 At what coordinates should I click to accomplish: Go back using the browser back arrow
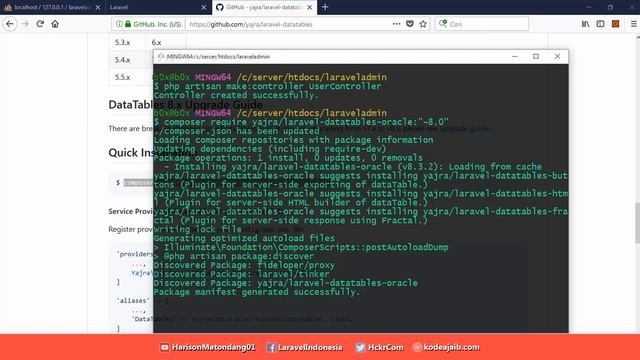10,24
